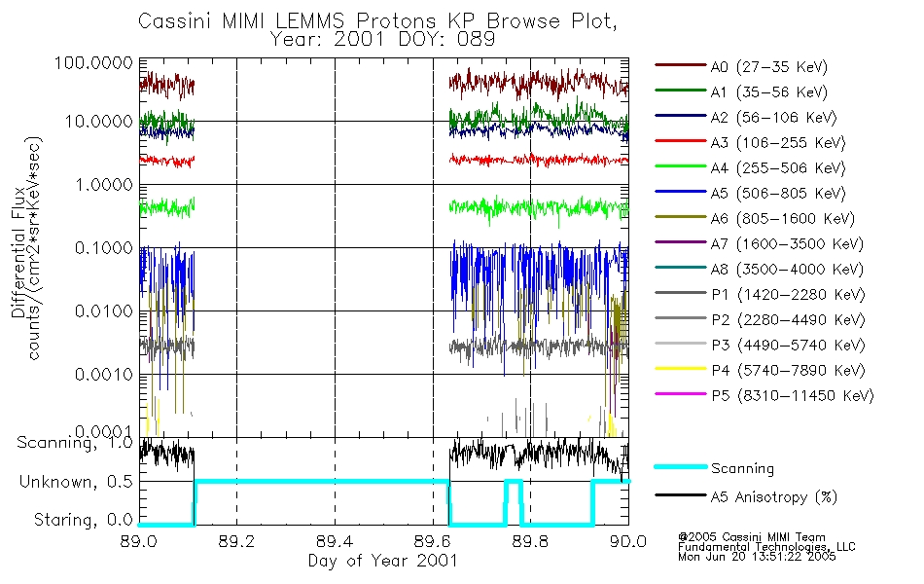The width and height of the screenshot is (924, 584).
Task: Click the A2 (56-106 KeV) legend label
Action: click(774, 118)
